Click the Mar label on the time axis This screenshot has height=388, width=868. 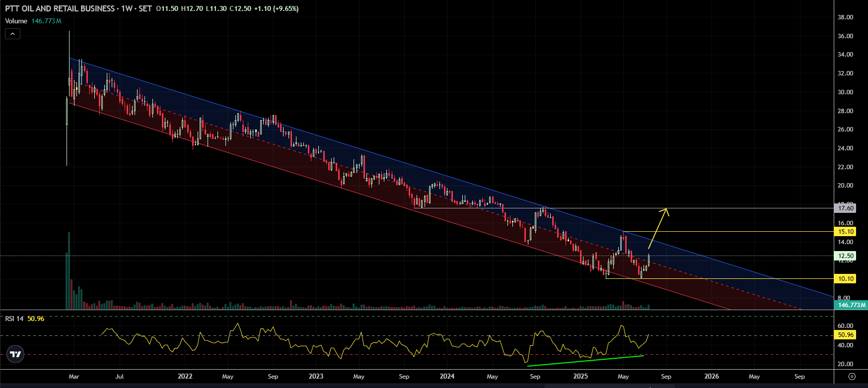pos(74,377)
